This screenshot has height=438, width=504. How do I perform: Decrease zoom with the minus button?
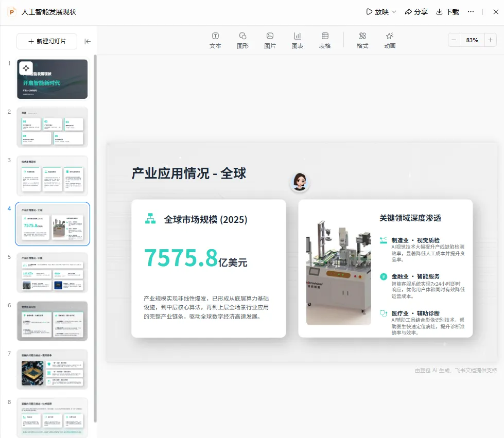(x=454, y=40)
